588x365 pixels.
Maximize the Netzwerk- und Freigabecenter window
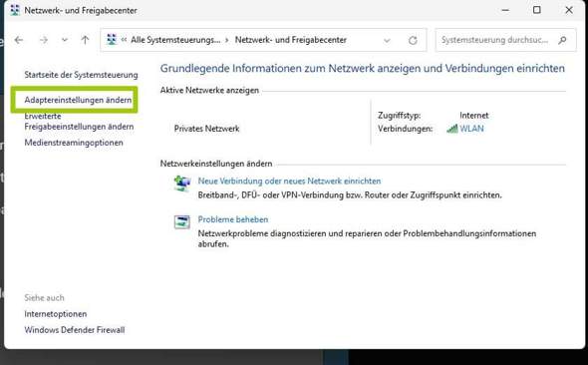point(536,10)
